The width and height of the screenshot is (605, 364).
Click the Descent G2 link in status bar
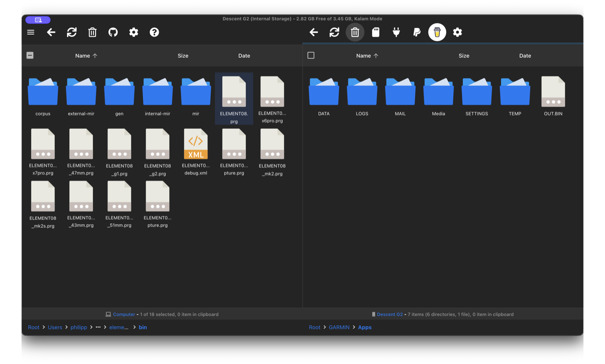click(x=390, y=314)
